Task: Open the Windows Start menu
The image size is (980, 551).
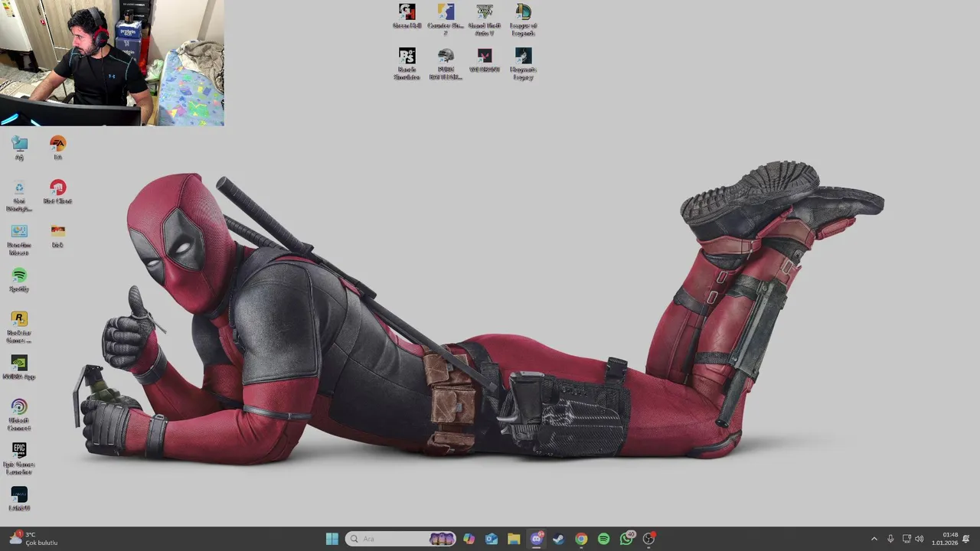Action: pyautogui.click(x=332, y=539)
